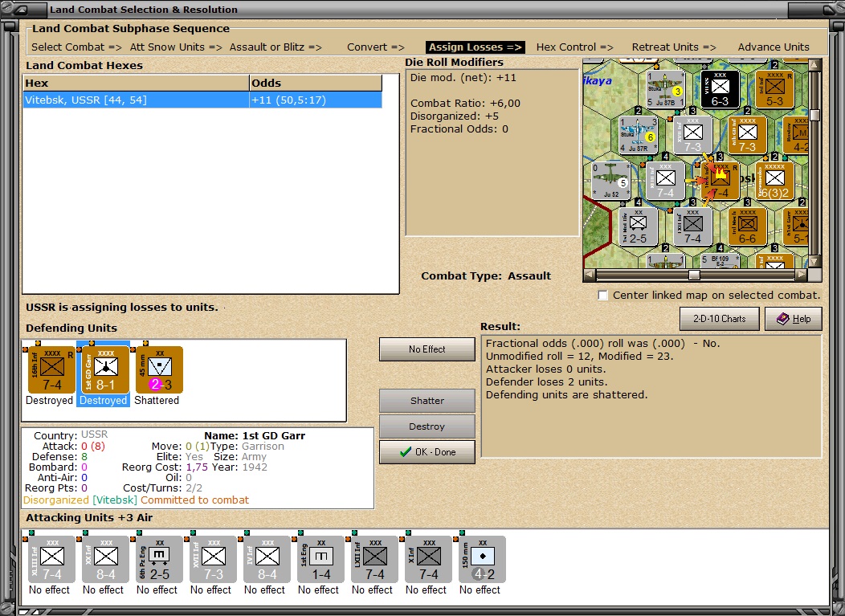The image size is (845, 616).
Task: Open the 2-D-10 Charts
Action: (720, 319)
